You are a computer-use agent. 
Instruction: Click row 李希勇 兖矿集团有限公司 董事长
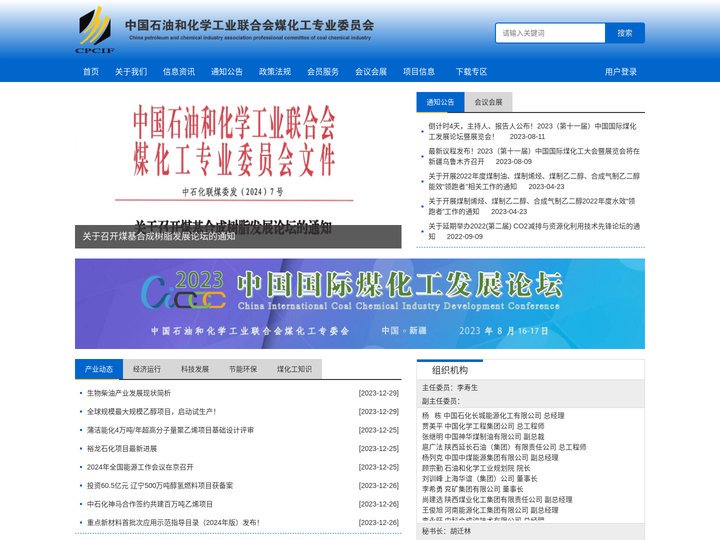[x=472, y=489]
